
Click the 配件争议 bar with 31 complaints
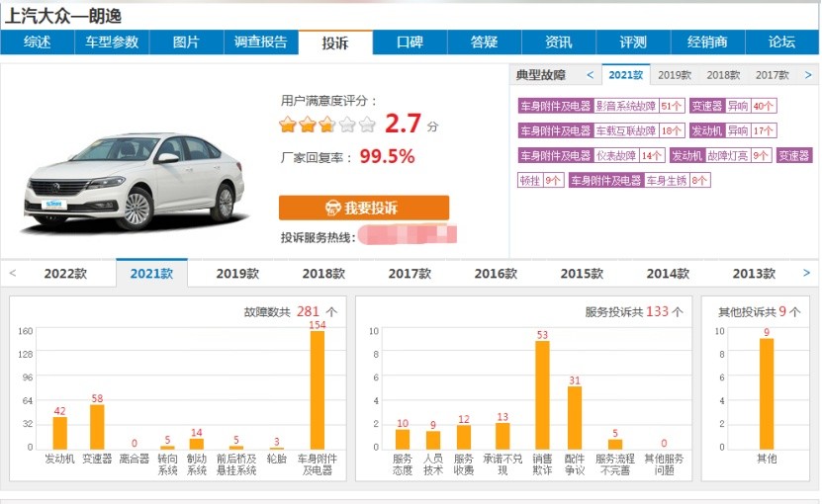575,418
